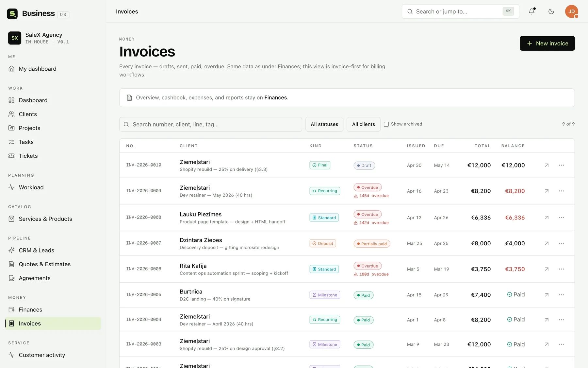Open the All statuses filter
This screenshot has width=588, height=368.
(x=324, y=124)
